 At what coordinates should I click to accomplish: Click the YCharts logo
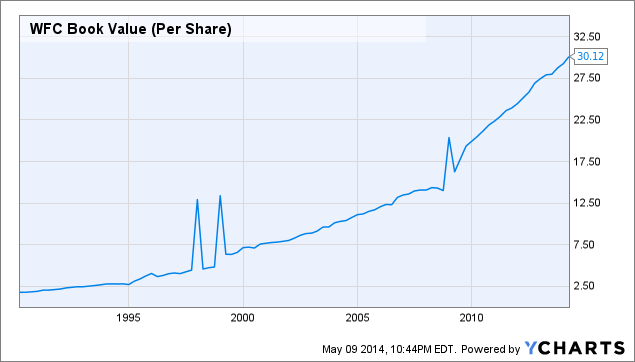pos(575,348)
